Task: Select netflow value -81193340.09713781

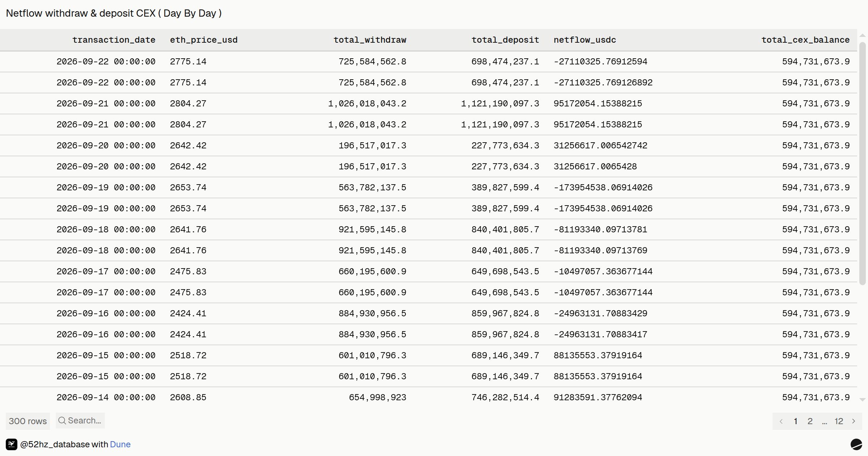Action: (x=600, y=229)
